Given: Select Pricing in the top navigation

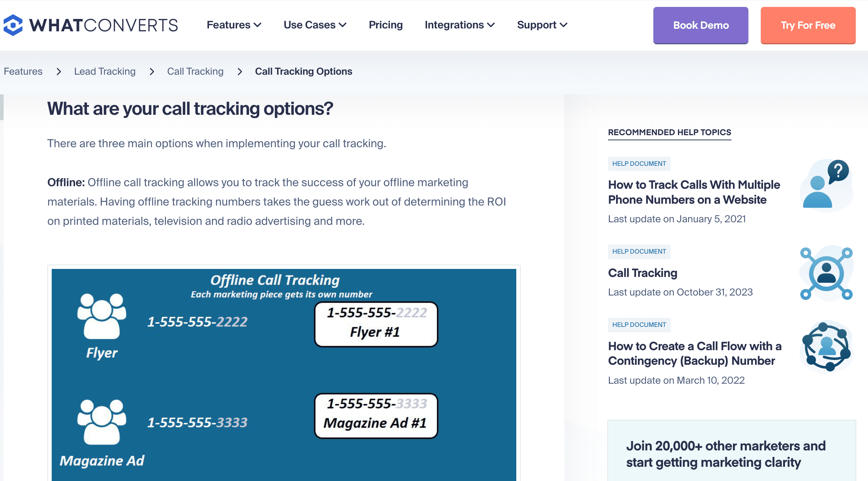Looking at the screenshot, I should [386, 25].
